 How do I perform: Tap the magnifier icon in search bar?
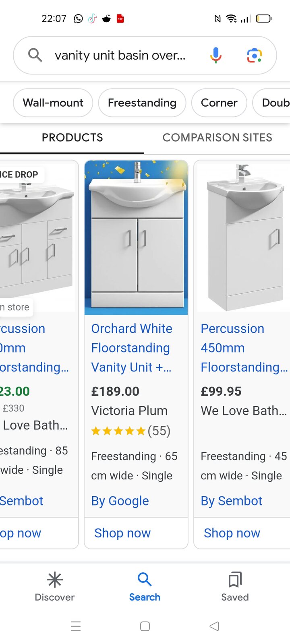click(x=35, y=55)
